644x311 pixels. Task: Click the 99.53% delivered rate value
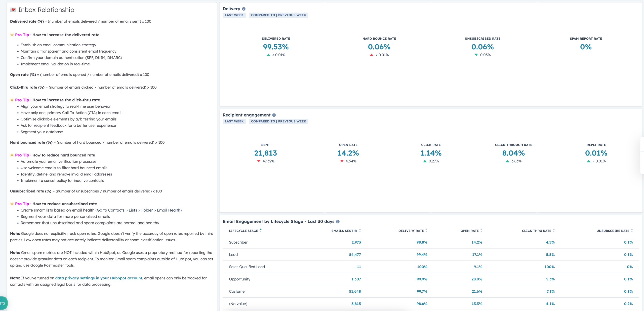point(276,47)
